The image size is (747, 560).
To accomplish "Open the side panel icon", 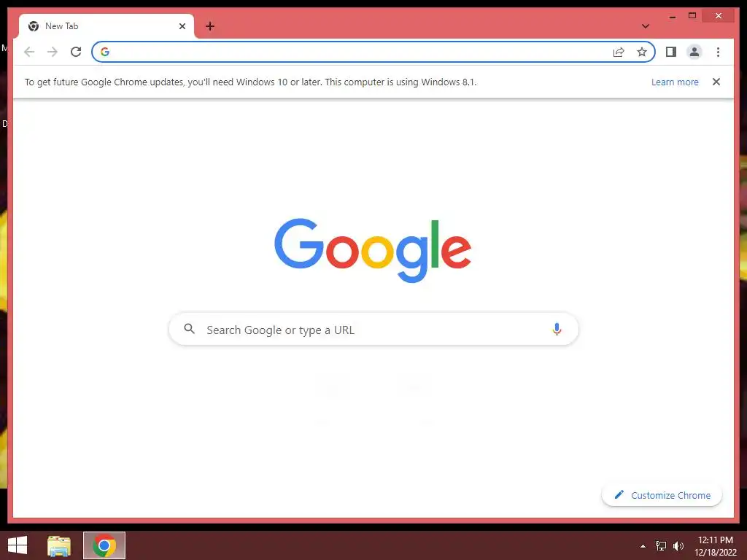I will [x=671, y=52].
